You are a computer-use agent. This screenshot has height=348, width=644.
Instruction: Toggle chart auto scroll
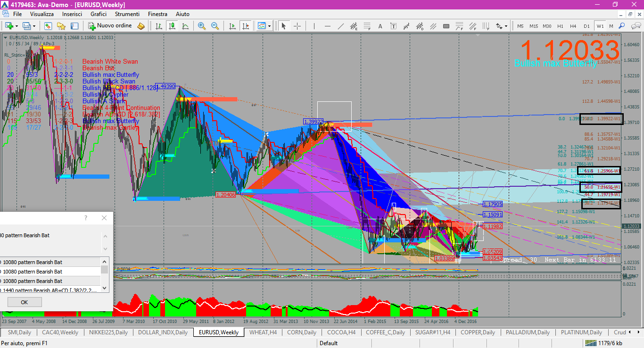coord(232,26)
